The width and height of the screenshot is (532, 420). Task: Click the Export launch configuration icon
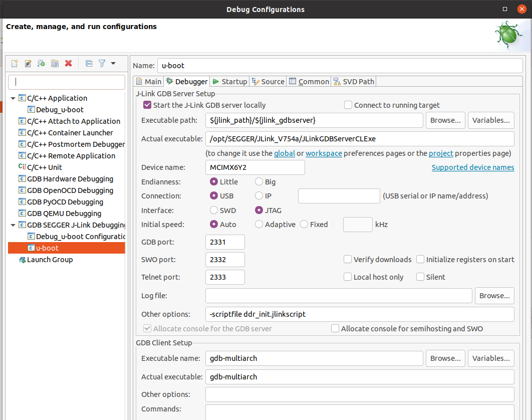pyautogui.click(x=42, y=64)
